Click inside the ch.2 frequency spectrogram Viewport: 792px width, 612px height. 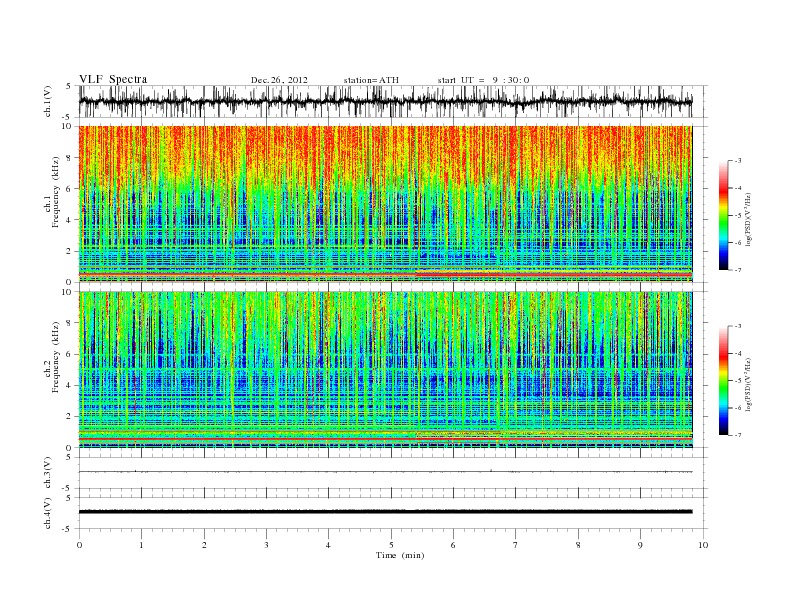[385, 370]
